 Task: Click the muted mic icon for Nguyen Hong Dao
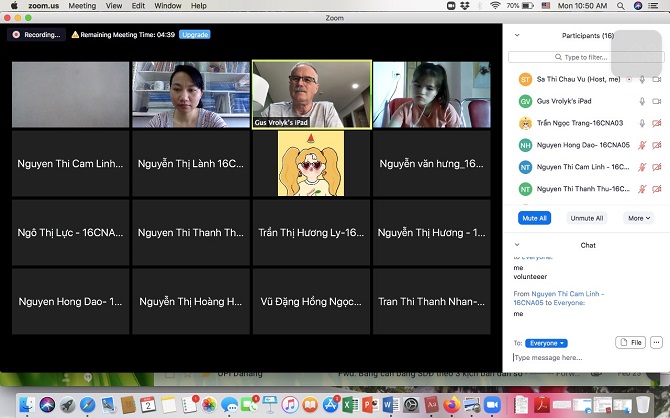coord(642,145)
